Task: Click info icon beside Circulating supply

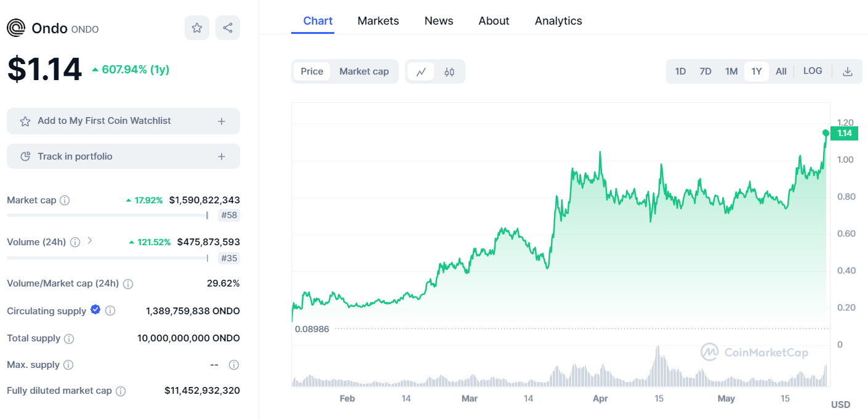Action: 110,311
